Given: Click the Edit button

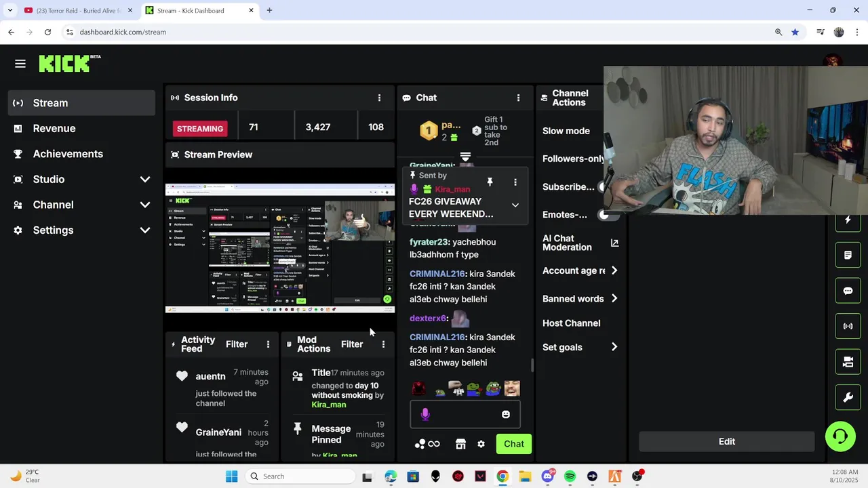Looking at the screenshot, I should click(726, 441).
